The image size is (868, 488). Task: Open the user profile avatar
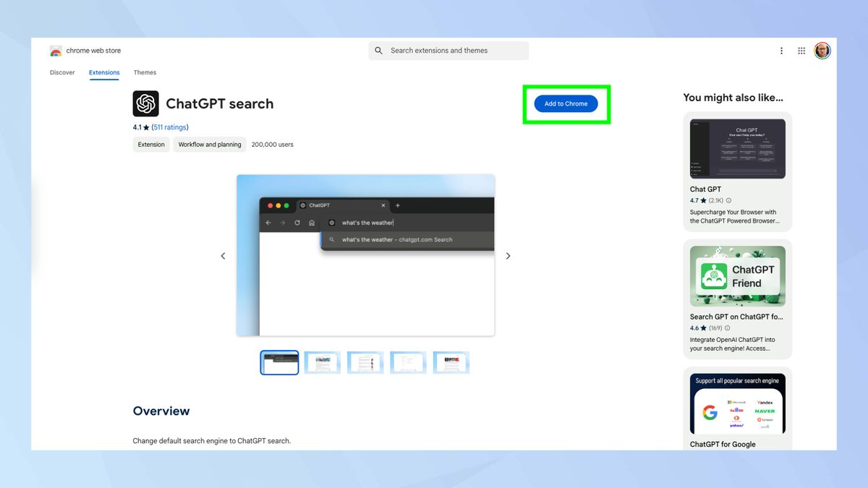822,51
